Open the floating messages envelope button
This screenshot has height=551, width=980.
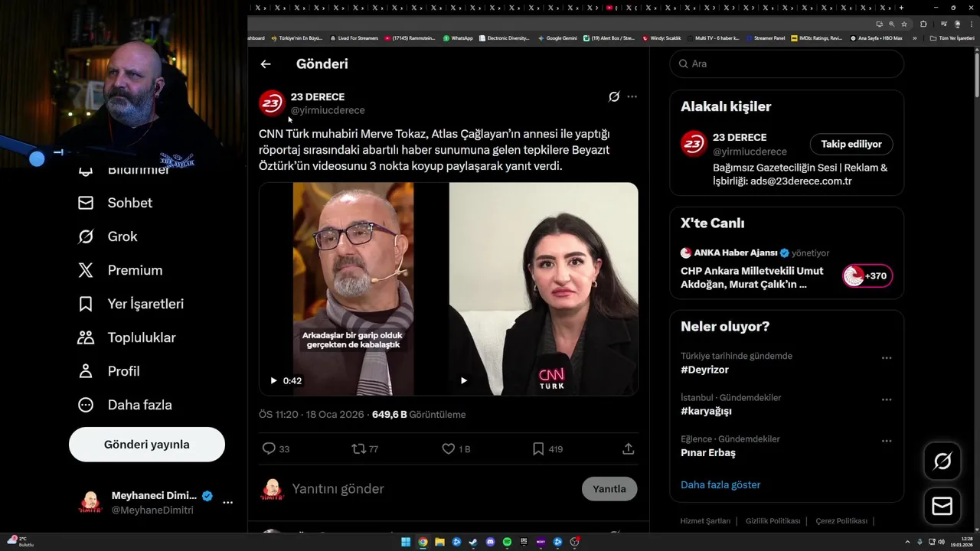coord(942,507)
